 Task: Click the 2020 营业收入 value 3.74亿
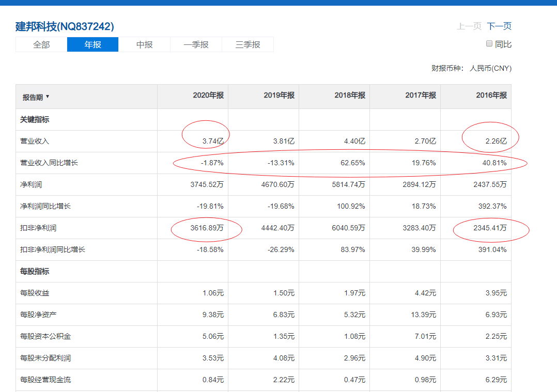[x=213, y=141]
